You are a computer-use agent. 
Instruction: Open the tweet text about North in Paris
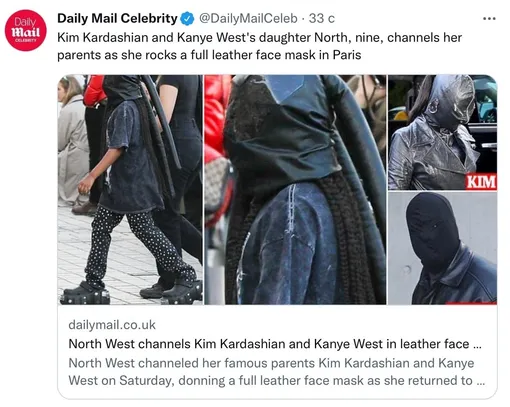(x=259, y=46)
